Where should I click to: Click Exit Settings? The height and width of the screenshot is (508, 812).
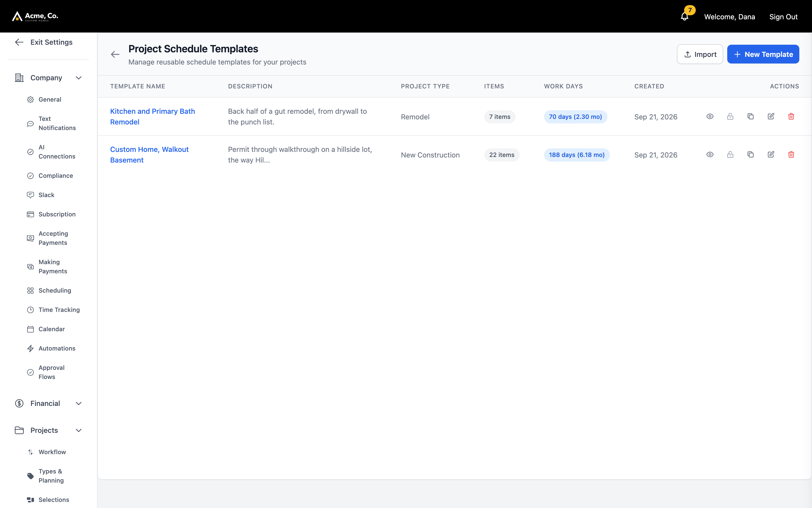pyautogui.click(x=44, y=42)
